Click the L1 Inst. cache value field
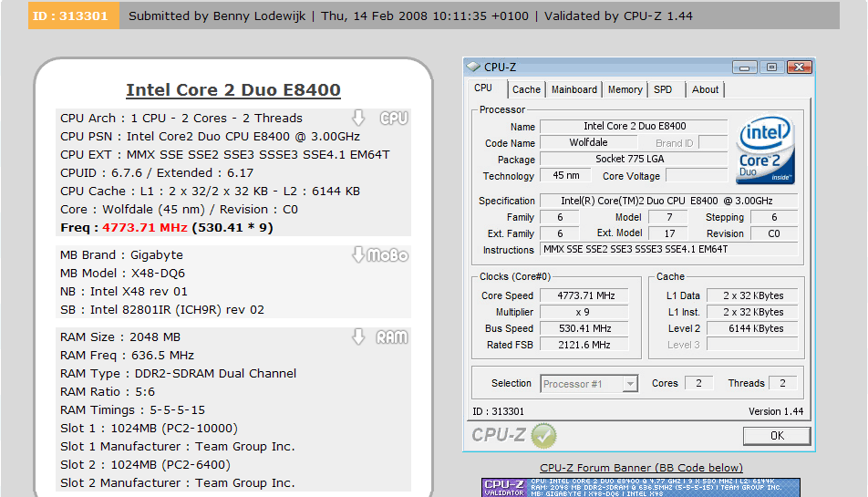This screenshot has width=868, height=497. click(x=753, y=312)
